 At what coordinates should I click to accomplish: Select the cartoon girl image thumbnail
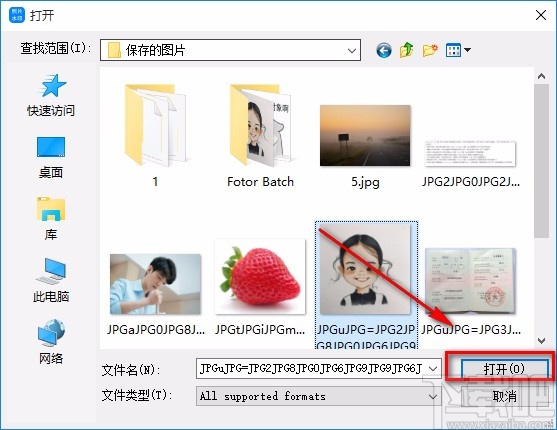pyautogui.click(x=365, y=269)
